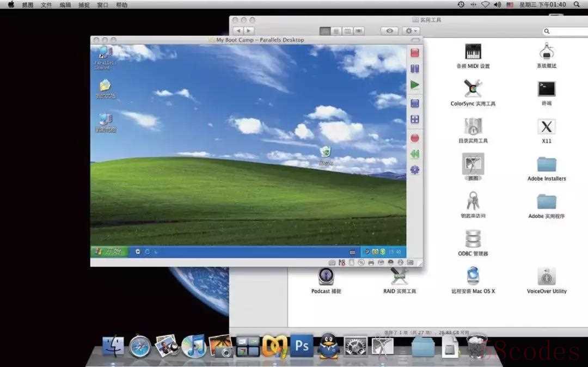Open the Edit menu in menu bar
588x367 pixels.
(65, 5)
